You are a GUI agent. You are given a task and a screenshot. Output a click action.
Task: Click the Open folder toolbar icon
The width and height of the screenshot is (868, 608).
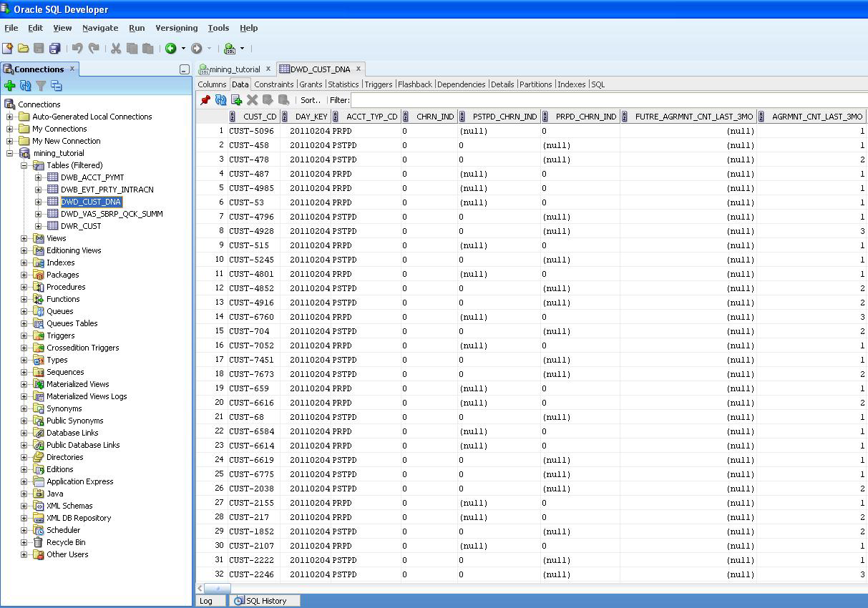pos(23,49)
